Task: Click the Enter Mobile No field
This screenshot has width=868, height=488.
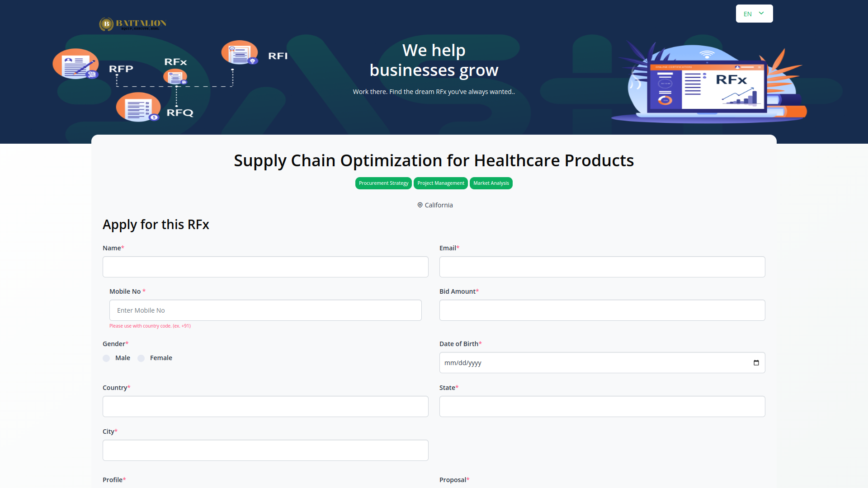Action: 265,310
